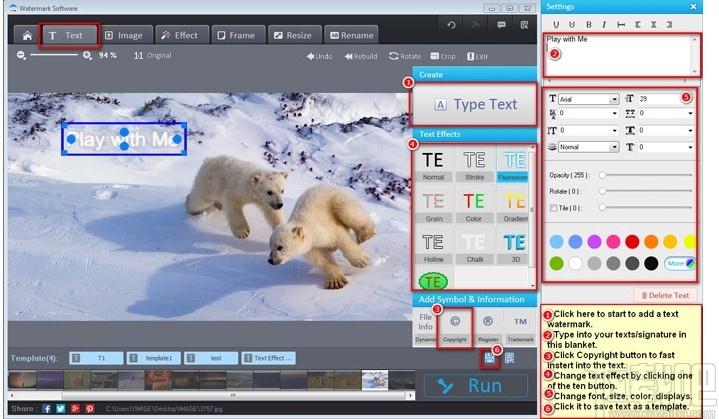
Task: Toggle strikethrough in Settings panel
Action: pyautogui.click(x=621, y=24)
